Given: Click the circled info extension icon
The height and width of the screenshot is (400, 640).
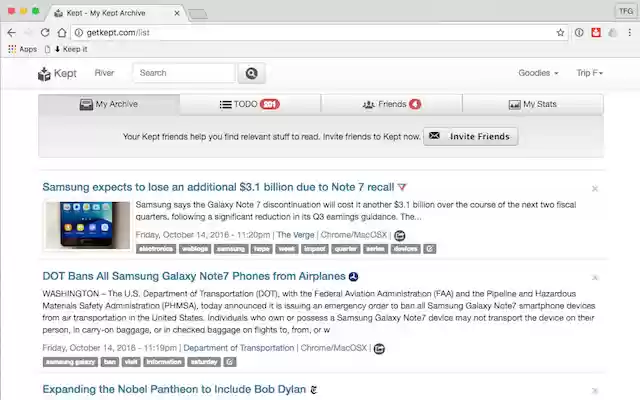Looking at the screenshot, I should (579, 33).
